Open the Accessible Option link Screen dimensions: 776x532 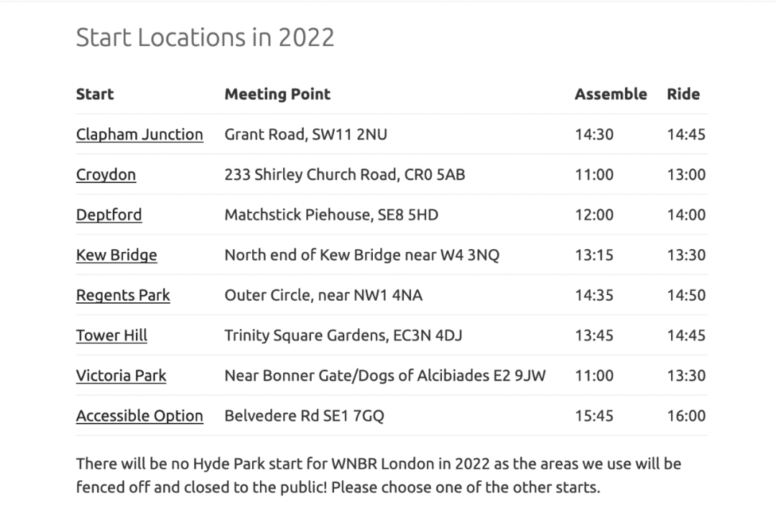(139, 416)
